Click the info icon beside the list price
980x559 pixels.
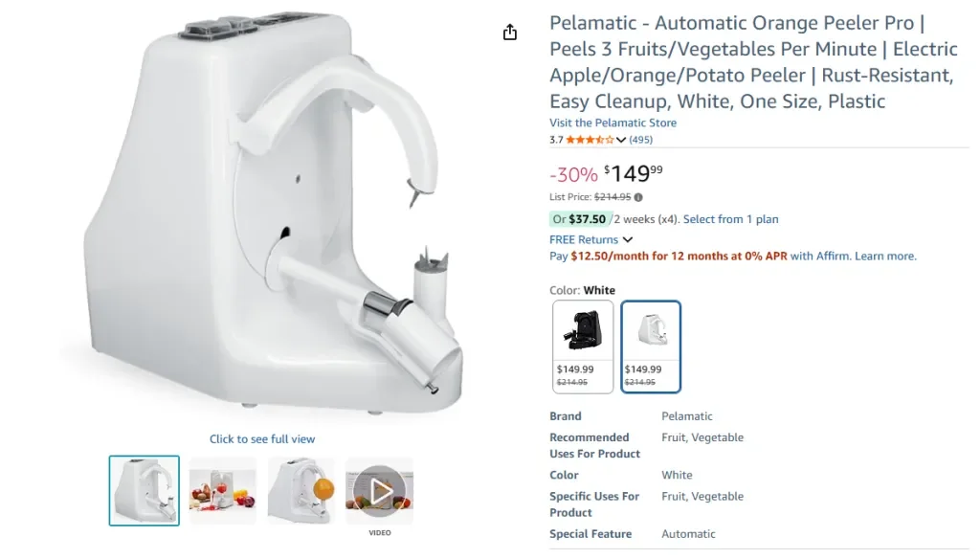point(637,196)
